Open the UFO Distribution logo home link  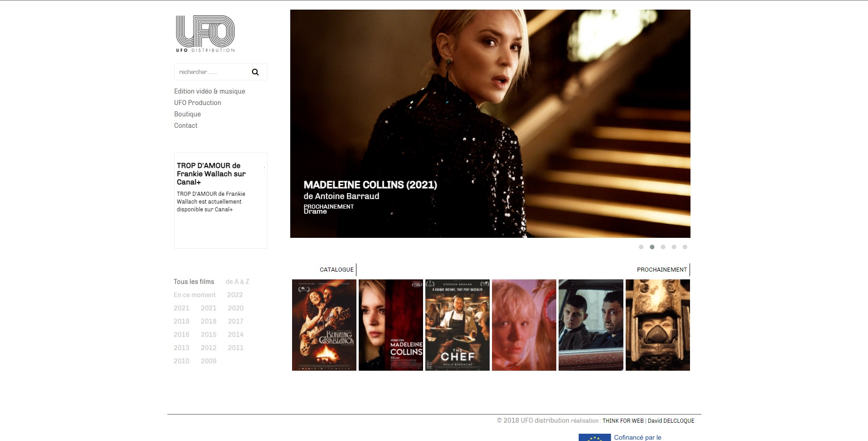205,34
